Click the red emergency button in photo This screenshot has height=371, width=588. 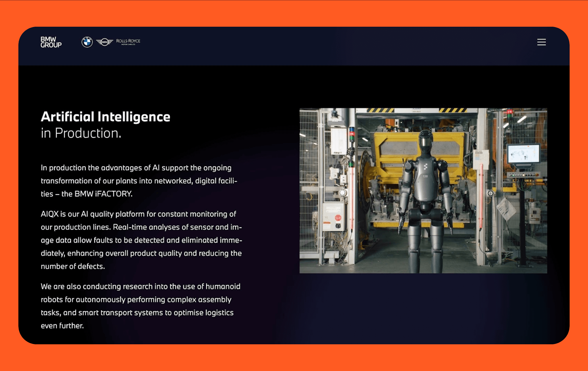(x=338, y=218)
